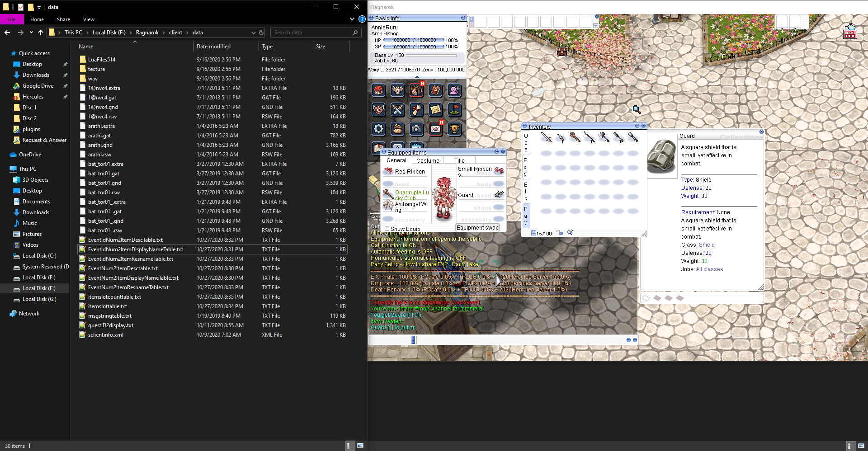Click the HP progress bar

click(x=414, y=40)
